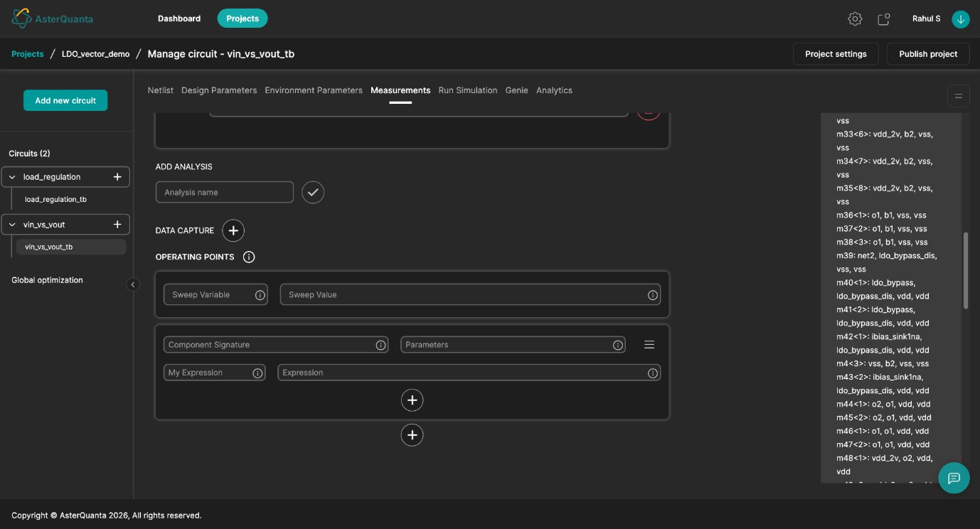Open the chat support bubble icon
The width and height of the screenshot is (980, 529).
click(954, 478)
